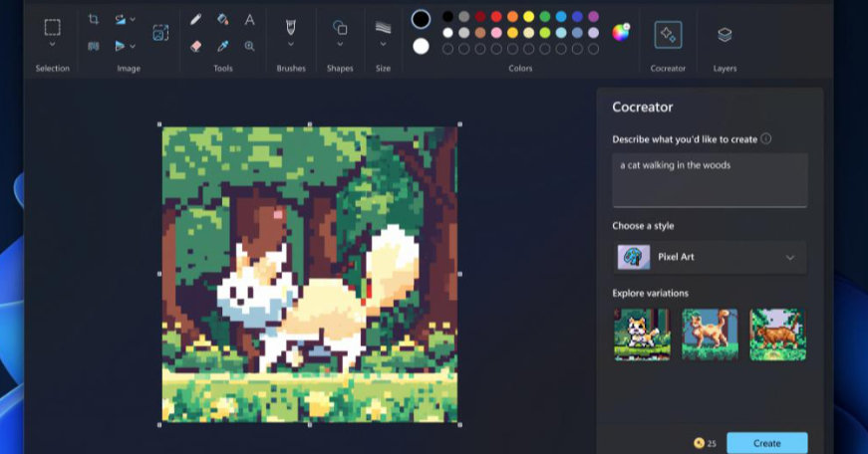
Task: Pick the pink swatch in second row
Action: [x=496, y=33]
